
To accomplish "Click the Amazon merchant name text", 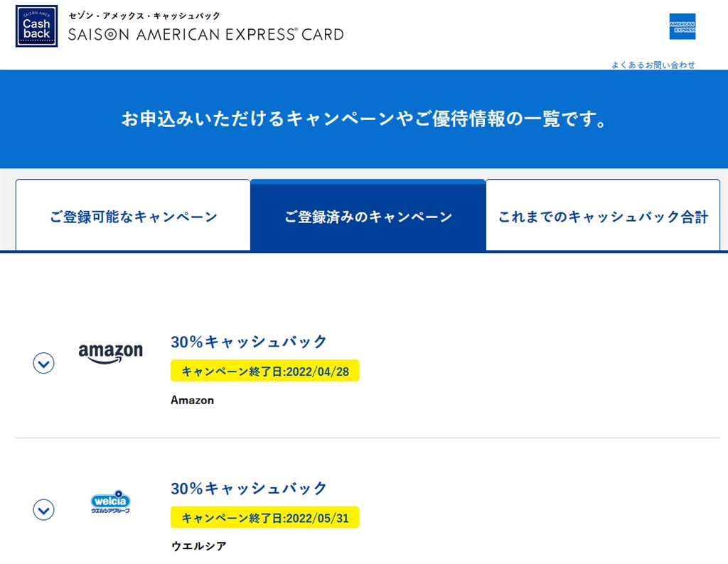I will pyautogui.click(x=192, y=400).
